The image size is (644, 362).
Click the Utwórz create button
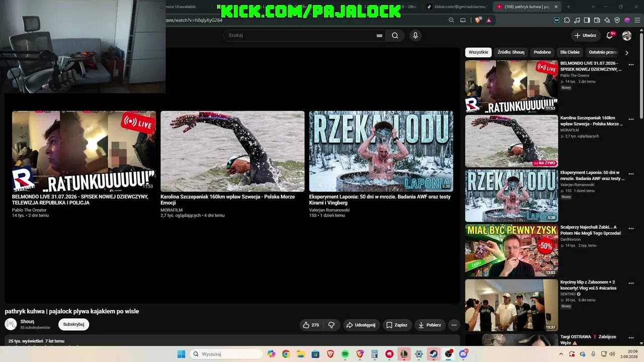585,35
